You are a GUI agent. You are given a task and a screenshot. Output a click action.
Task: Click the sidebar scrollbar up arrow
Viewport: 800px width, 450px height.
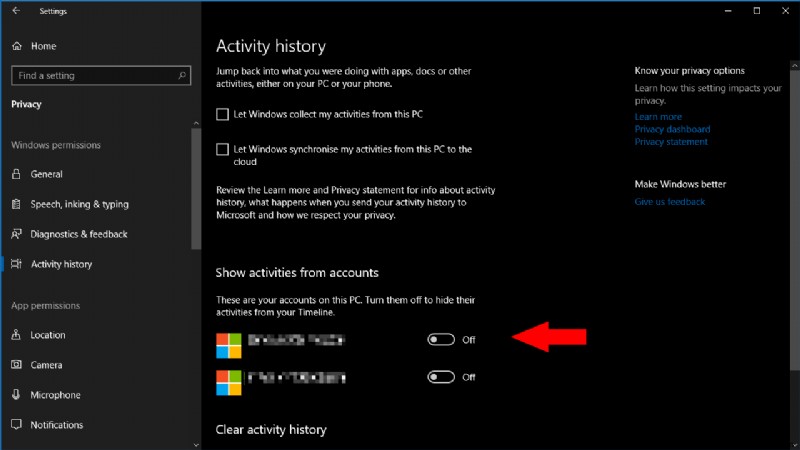[196, 123]
